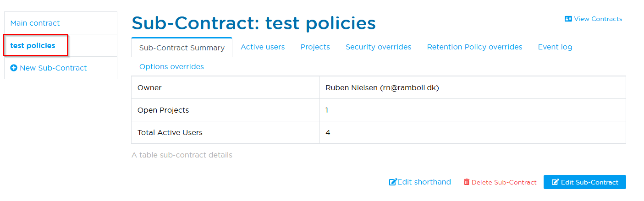This screenshot has width=644, height=201.
Task: Select test policies in the sidebar
Action: (33, 45)
